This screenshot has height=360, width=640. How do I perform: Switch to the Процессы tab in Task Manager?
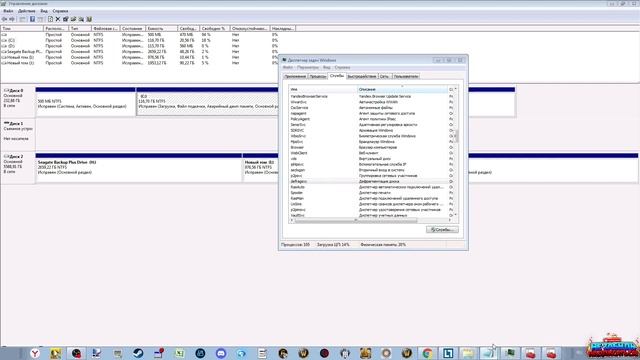[318, 76]
